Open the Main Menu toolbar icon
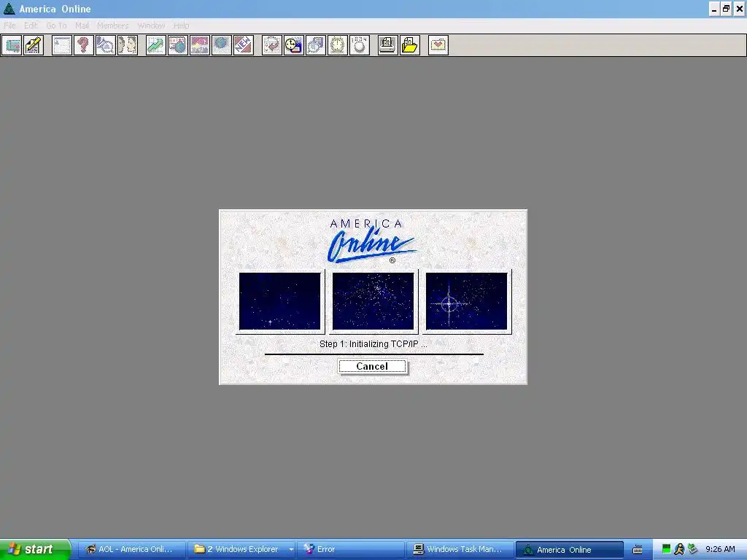Viewport: 747px width, 560px height. pos(62,45)
